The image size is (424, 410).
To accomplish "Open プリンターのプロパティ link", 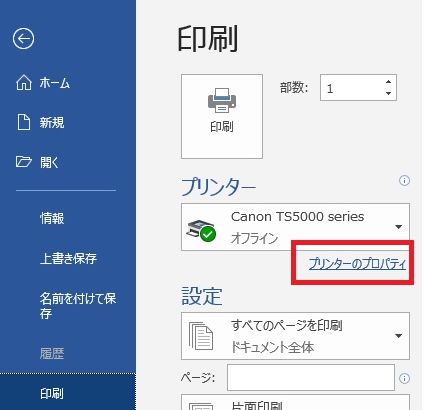I will click(x=357, y=264).
